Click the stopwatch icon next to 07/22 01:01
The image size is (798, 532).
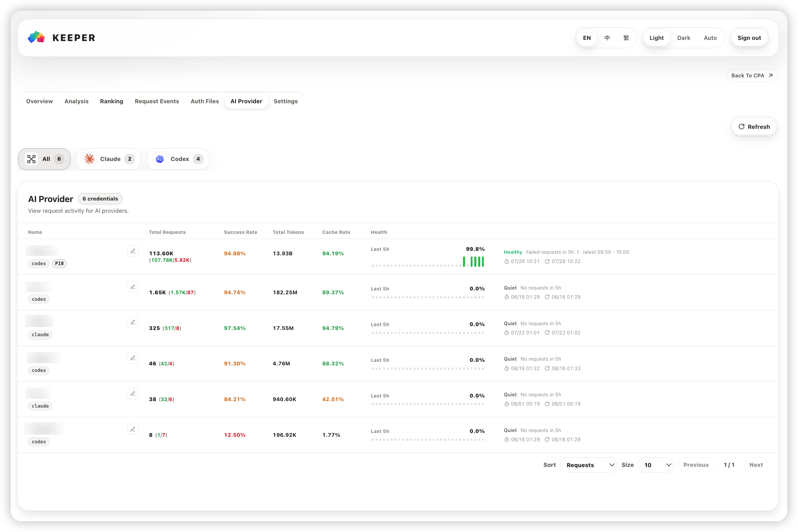pyautogui.click(x=506, y=333)
